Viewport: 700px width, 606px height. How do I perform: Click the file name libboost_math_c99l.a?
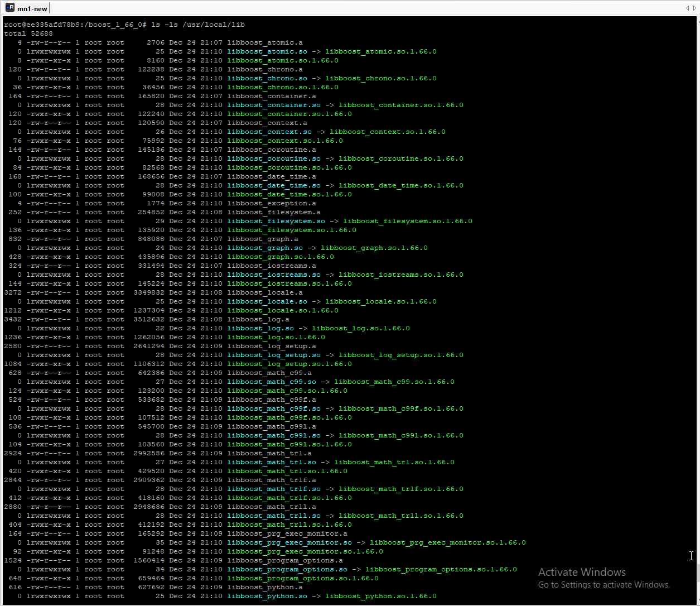coord(272,426)
